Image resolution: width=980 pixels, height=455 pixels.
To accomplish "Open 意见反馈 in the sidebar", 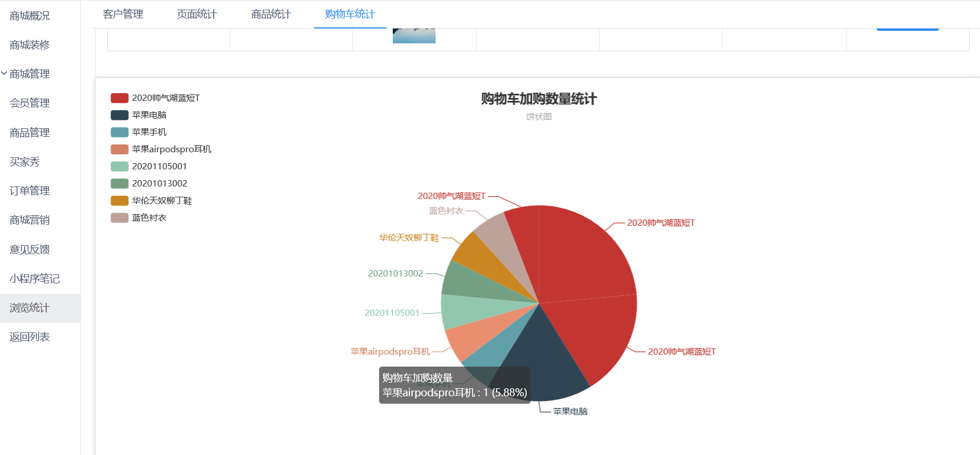I will coord(30,250).
